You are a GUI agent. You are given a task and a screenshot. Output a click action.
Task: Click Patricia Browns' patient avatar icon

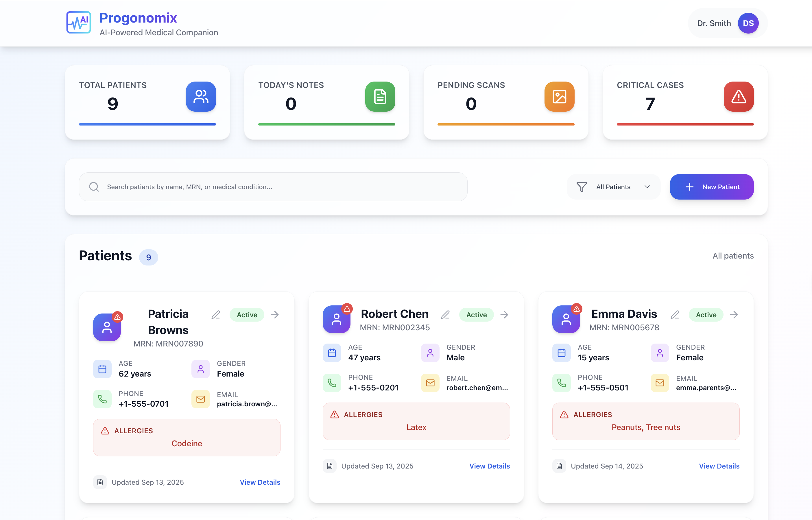[x=107, y=327]
